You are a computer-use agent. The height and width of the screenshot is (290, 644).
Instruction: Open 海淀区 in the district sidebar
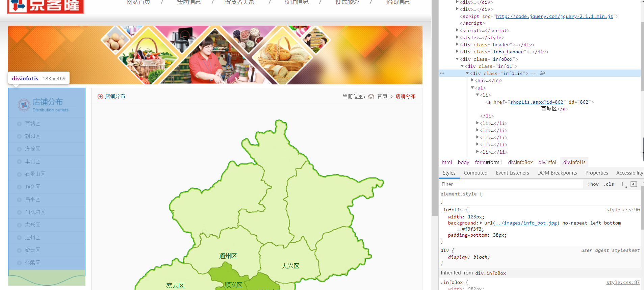coord(32,149)
